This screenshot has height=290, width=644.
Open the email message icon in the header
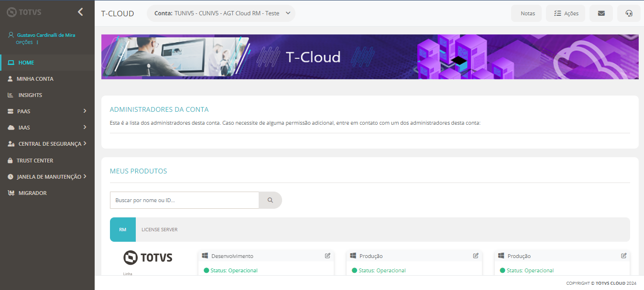[601, 13]
